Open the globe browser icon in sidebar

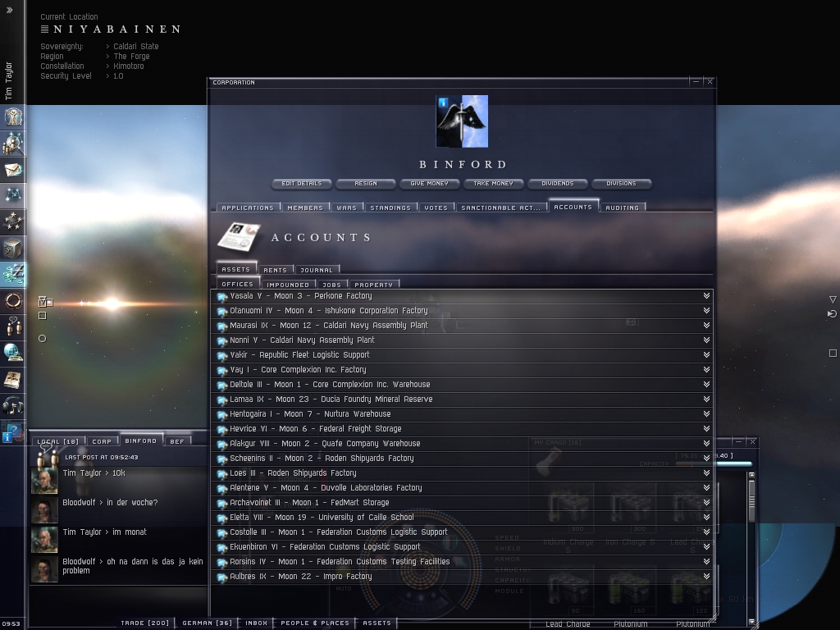(13, 353)
